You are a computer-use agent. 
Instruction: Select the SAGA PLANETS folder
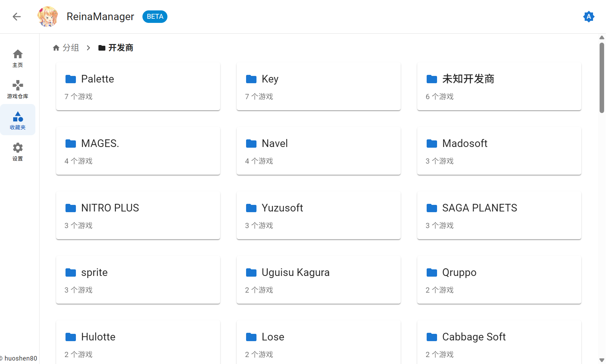(499, 215)
